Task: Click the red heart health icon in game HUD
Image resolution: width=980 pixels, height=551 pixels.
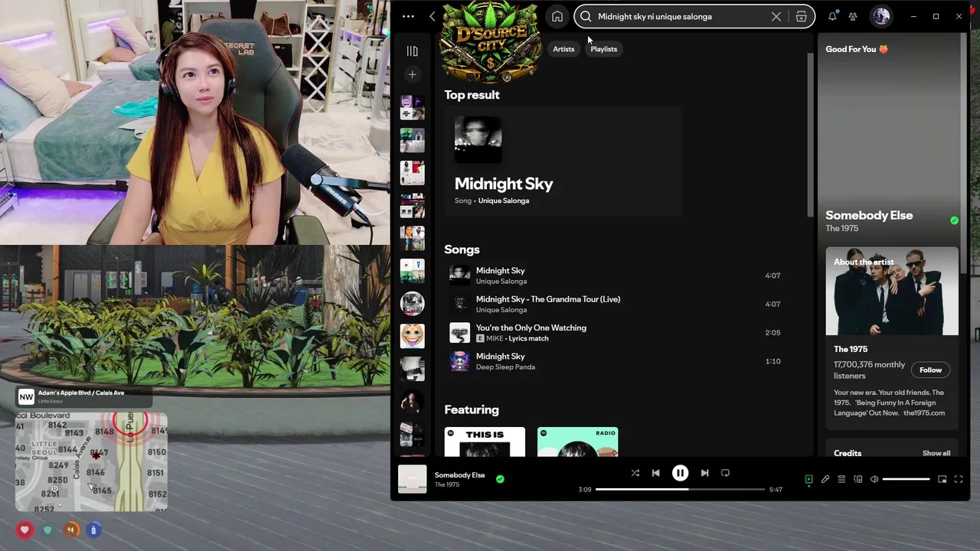Action: point(24,530)
